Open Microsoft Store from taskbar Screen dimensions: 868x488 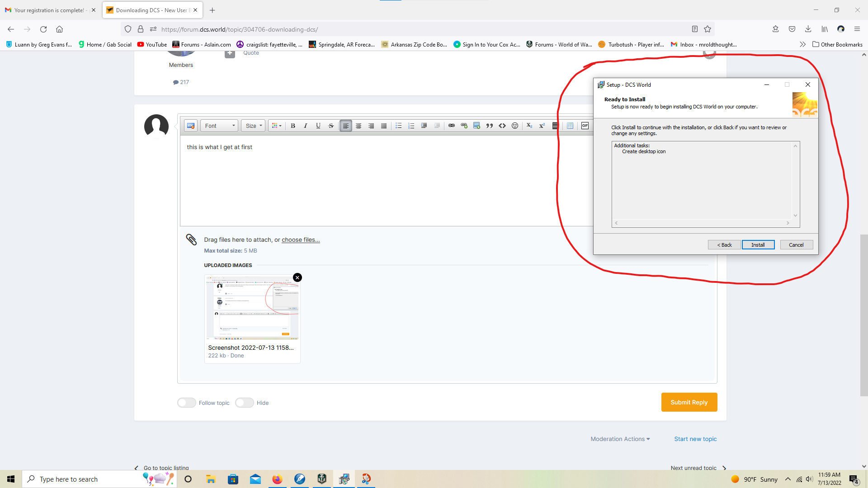(233, 479)
